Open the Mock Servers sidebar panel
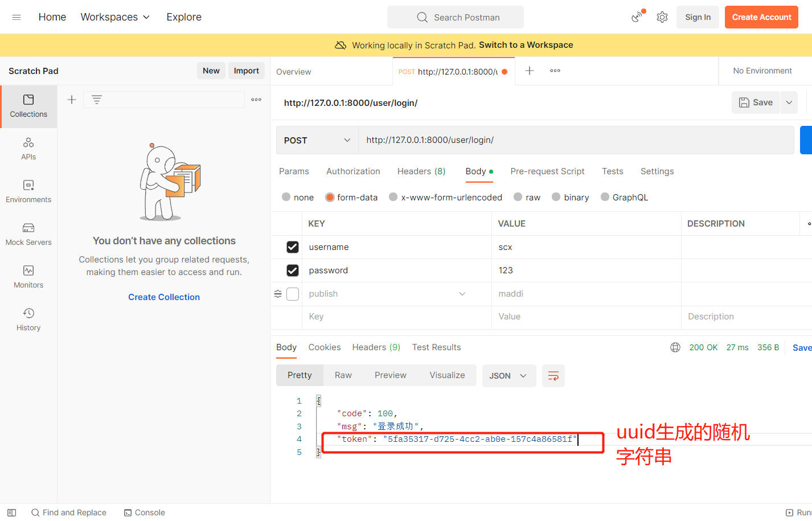 pos(28,234)
